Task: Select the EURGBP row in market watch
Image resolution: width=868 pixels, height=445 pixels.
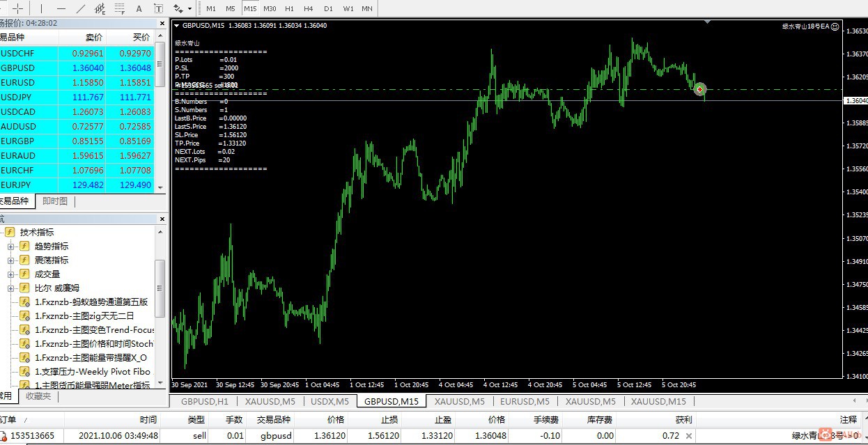Action: pos(77,141)
